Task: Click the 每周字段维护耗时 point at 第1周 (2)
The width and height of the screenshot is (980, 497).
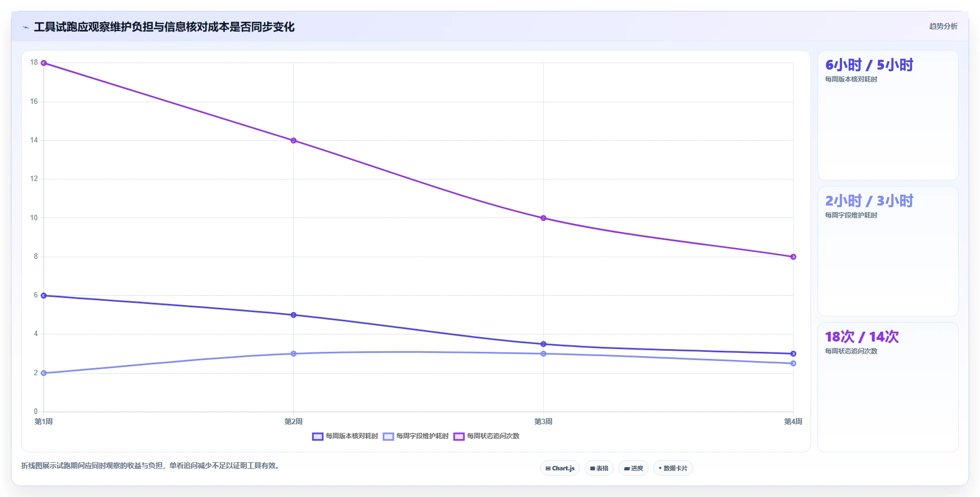Action: pos(43,373)
